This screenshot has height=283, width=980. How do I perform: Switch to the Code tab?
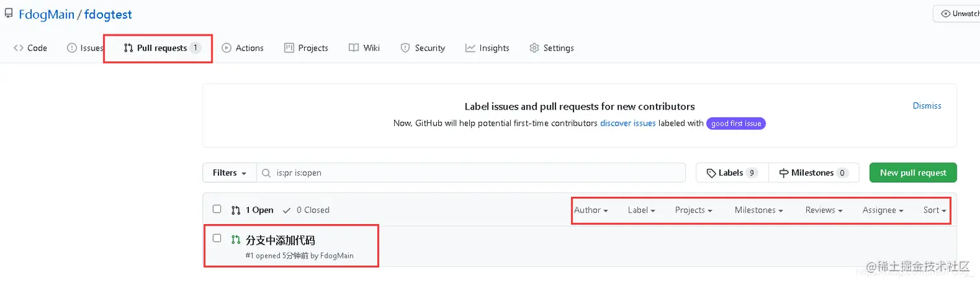30,48
